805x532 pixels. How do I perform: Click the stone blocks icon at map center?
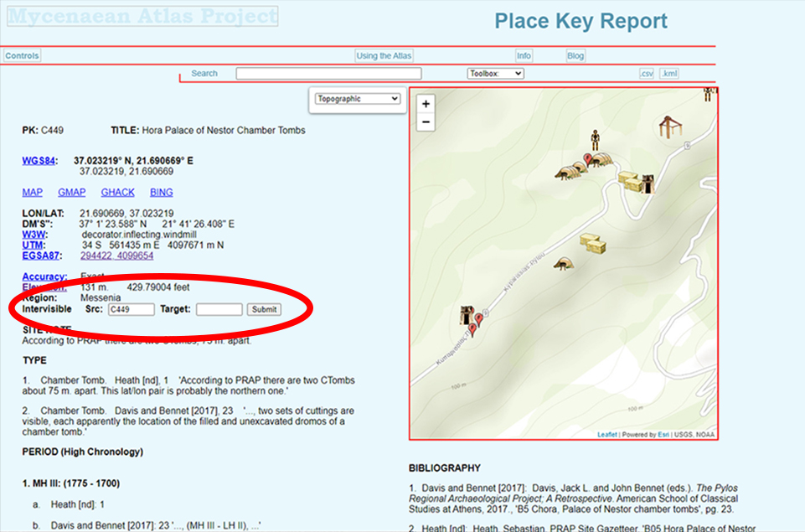[592, 244]
